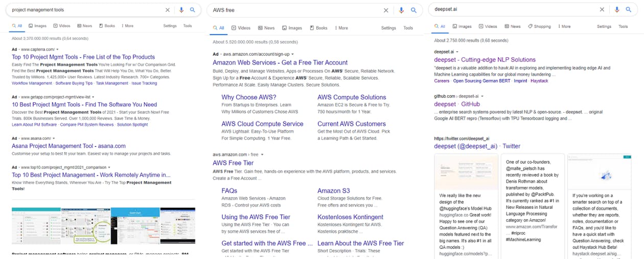
Task: Open Videos tab in AWS free search
Action: click(x=241, y=28)
